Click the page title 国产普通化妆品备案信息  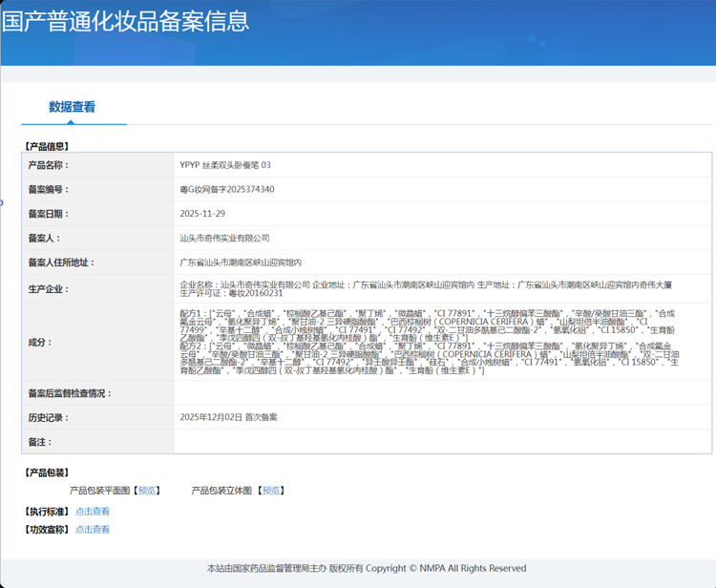(126, 21)
